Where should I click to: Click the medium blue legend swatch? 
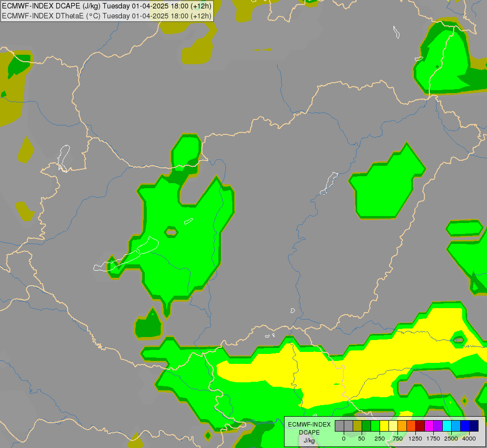point(465,426)
